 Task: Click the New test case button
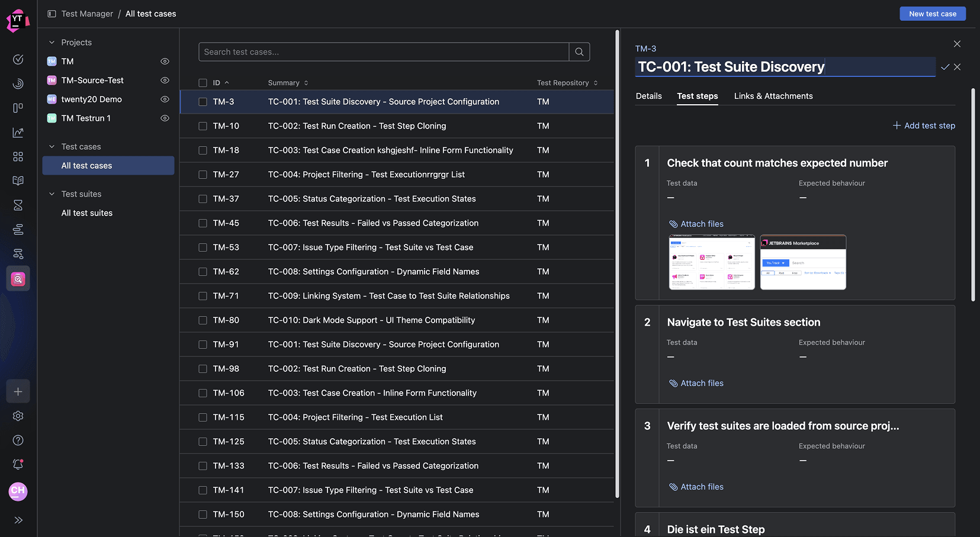(x=932, y=13)
